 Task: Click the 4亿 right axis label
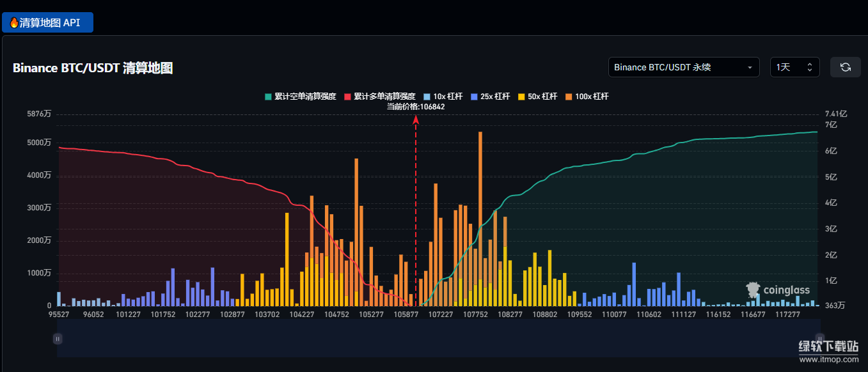pyautogui.click(x=831, y=203)
